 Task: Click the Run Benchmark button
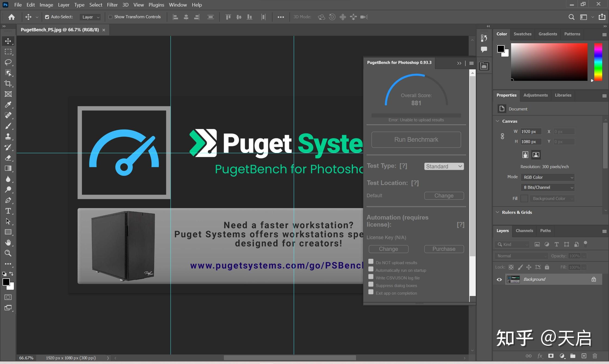point(416,140)
